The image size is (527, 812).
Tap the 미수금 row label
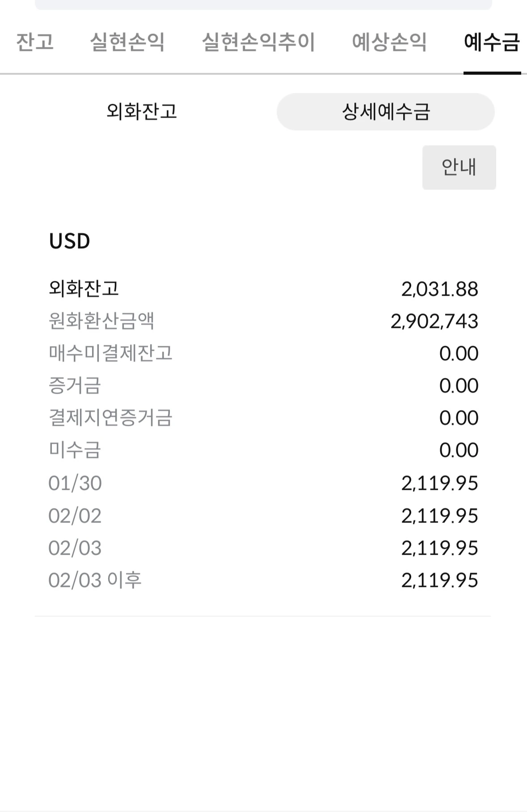click(x=75, y=450)
